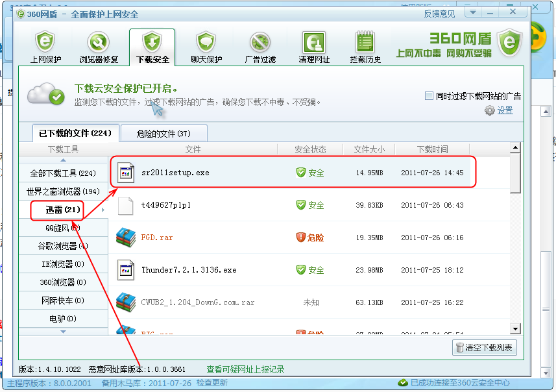Sort by the 下载时间 column header
Screen dimensions: 556x392
point(432,149)
